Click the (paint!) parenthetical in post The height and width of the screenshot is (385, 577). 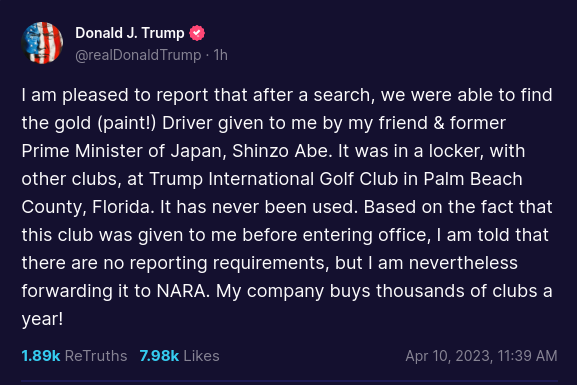click(127, 123)
